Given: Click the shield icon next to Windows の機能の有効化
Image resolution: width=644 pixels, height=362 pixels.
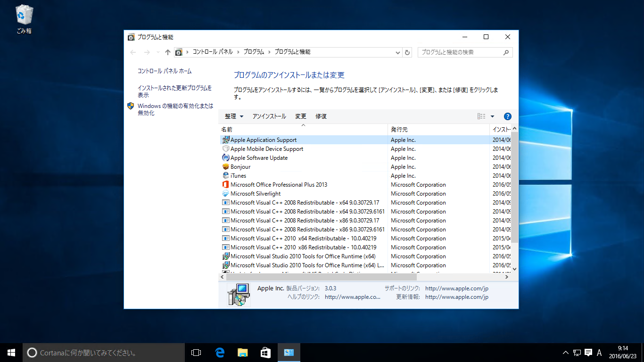Looking at the screenshot, I should click(131, 106).
